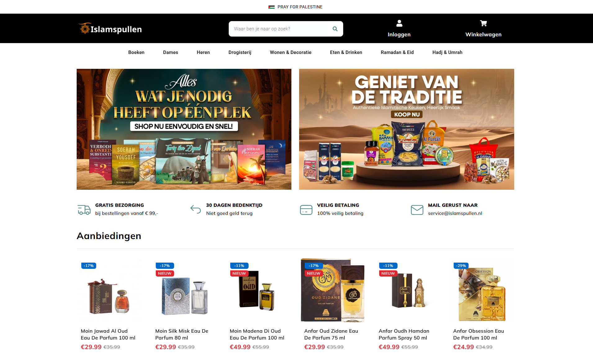
Task: Select Wonen & Decoratie category
Action: [290, 52]
